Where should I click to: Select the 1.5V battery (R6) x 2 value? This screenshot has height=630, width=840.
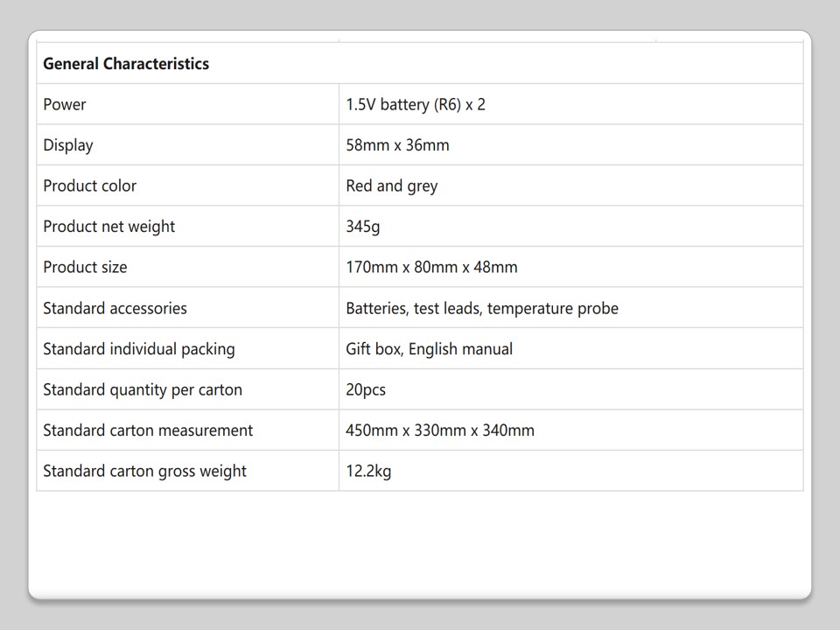point(416,104)
